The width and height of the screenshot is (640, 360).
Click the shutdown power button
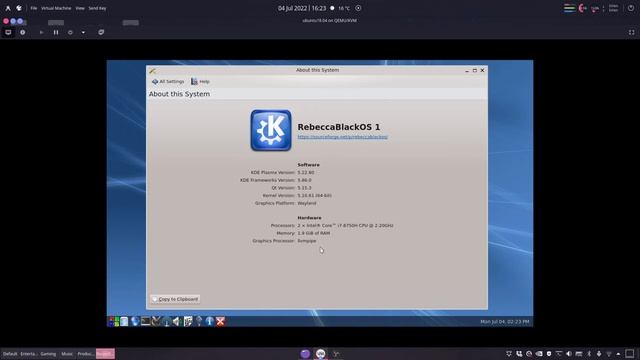pos(70,32)
